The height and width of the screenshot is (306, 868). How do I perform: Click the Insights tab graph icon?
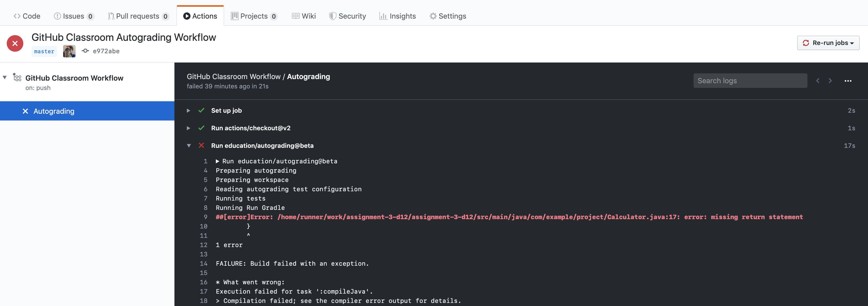[383, 16]
